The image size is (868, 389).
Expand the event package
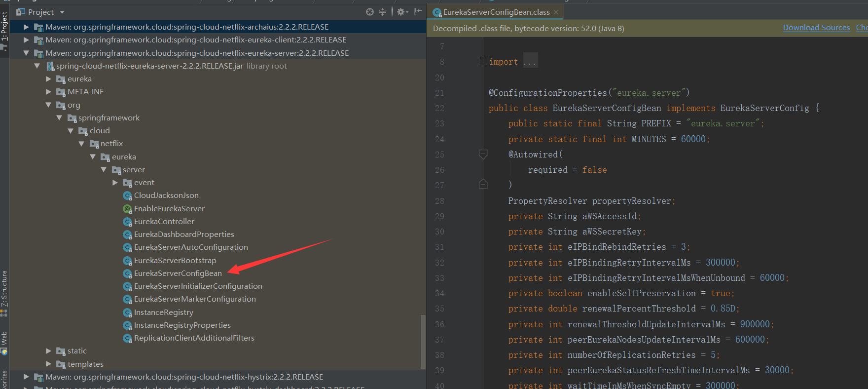pyautogui.click(x=115, y=182)
